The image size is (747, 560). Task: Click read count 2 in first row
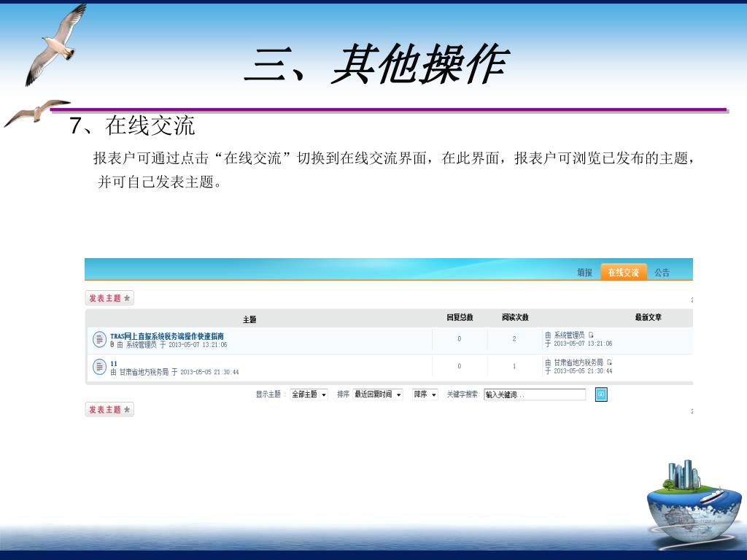(x=514, y=339)
